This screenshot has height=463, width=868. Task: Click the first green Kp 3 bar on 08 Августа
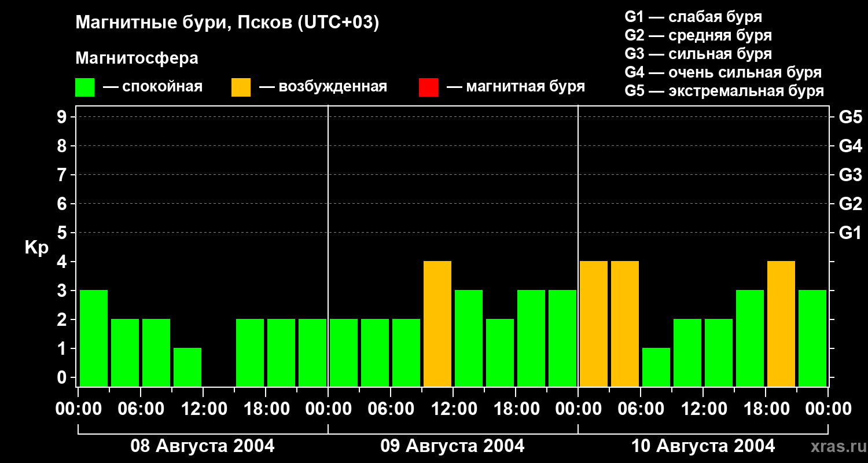(94, 338)
